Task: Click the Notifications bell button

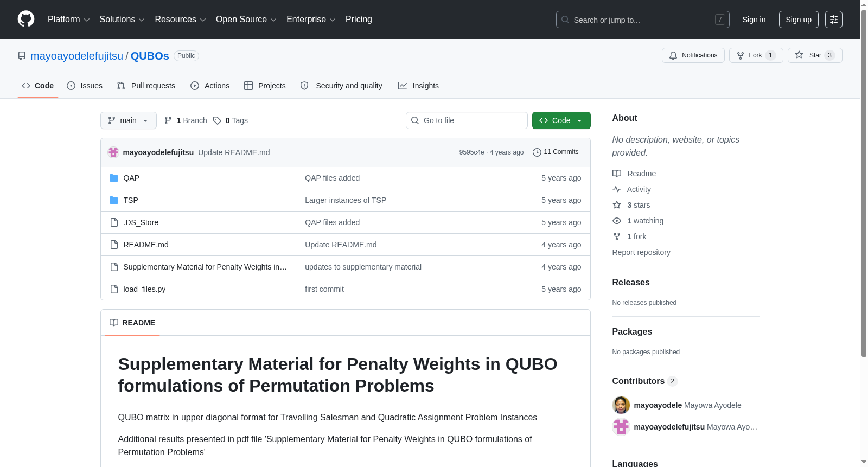Action: click(693, 55)
